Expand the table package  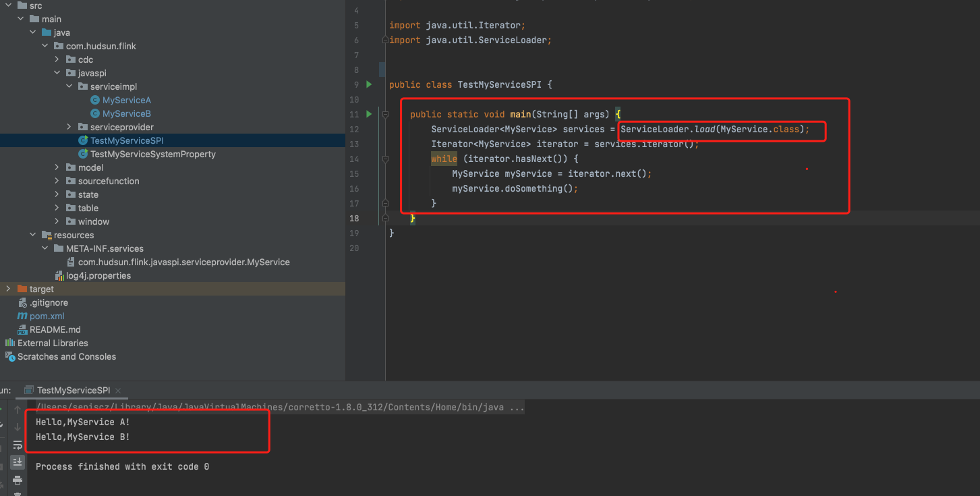point(57,208)
